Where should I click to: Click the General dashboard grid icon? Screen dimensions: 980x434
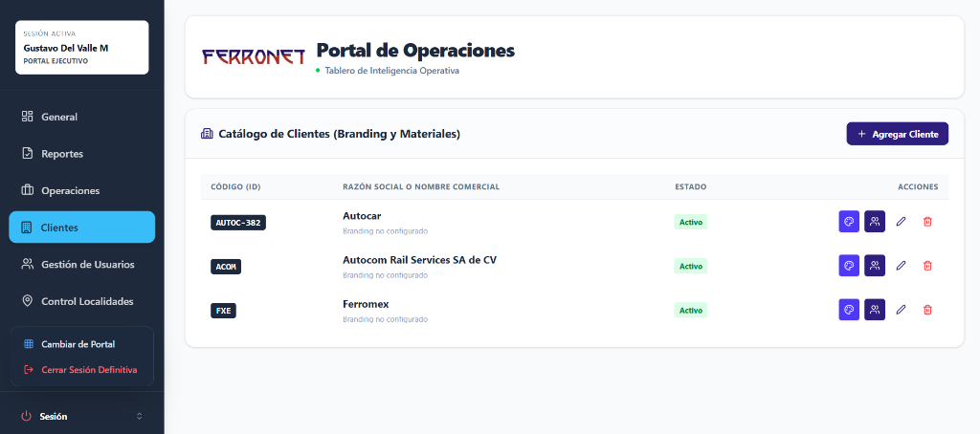(x=27, y=117)
